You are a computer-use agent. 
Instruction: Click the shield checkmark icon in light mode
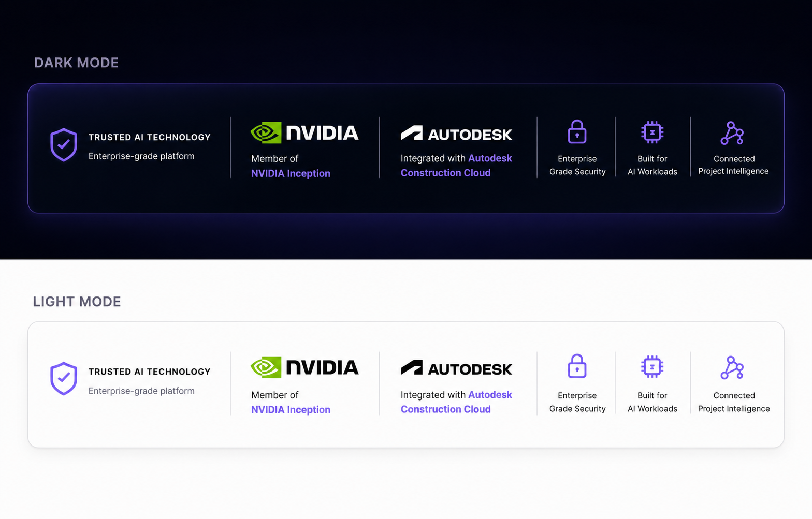pos(64,379)
